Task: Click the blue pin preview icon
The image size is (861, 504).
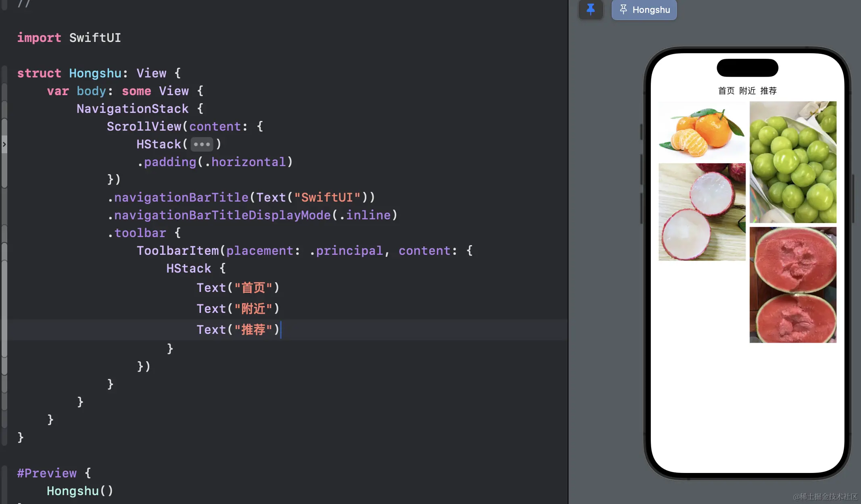Action: pos(591,9)
